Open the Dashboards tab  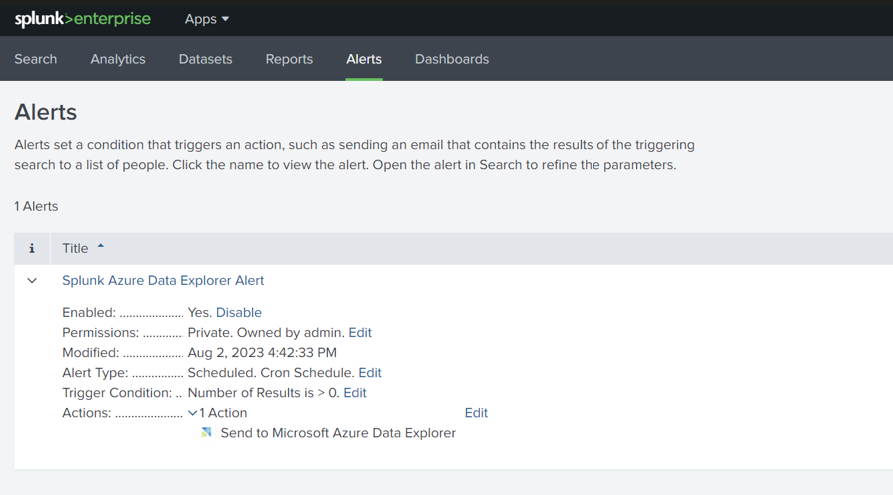[452, 59]
